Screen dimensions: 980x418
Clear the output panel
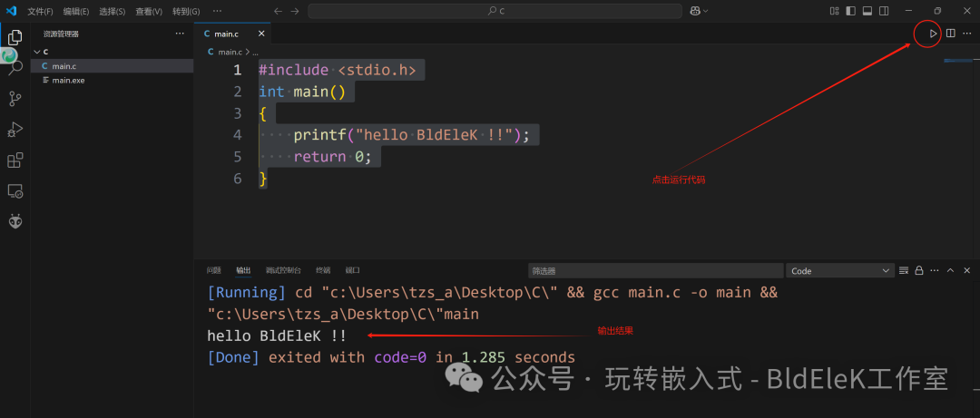(x=903, y=270)
